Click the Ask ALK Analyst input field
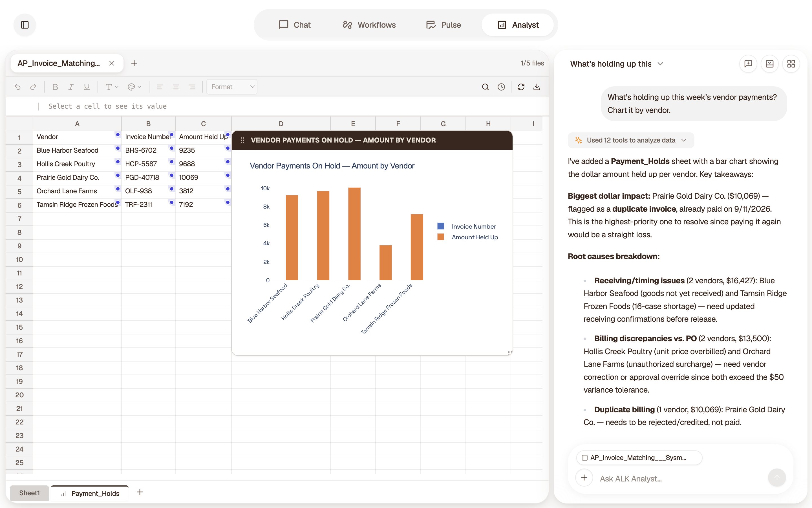This screenshot has width=812, height=508. [680, 478]
